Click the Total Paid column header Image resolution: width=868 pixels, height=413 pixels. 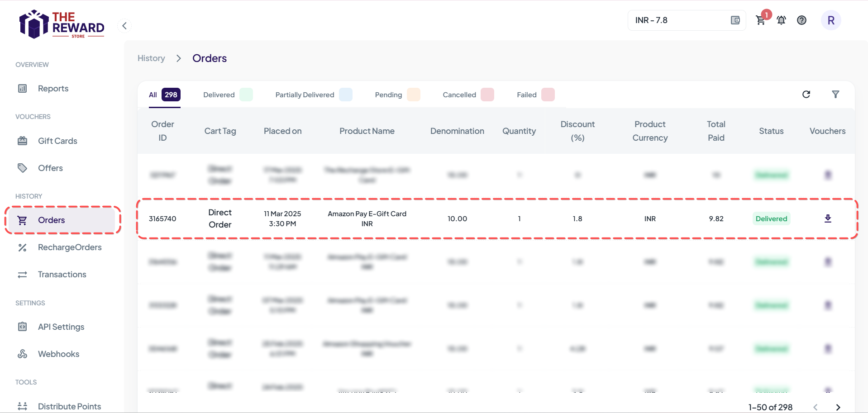(716, 131)
